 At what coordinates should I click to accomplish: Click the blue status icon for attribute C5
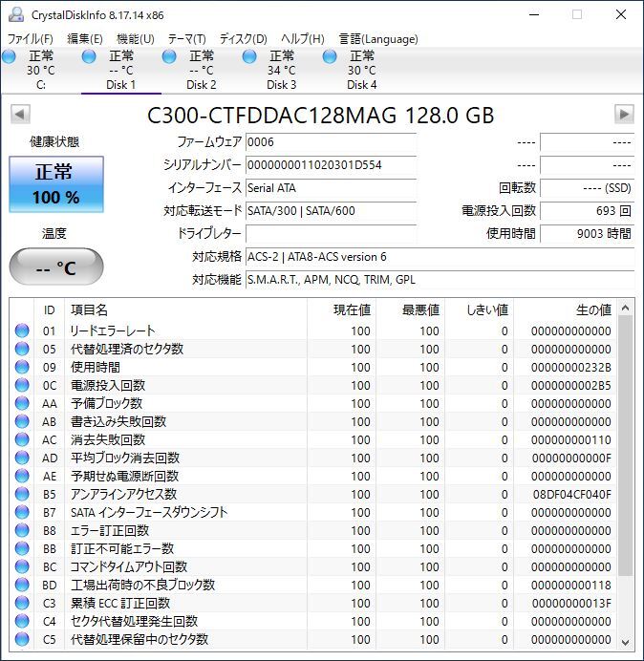pyautogui.click(x=22, y=639)
